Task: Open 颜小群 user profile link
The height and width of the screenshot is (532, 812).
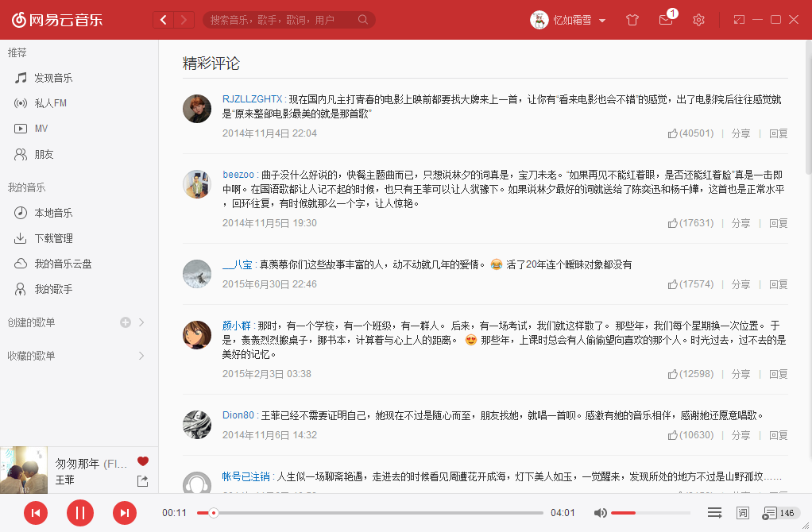Action: [237, 326]
